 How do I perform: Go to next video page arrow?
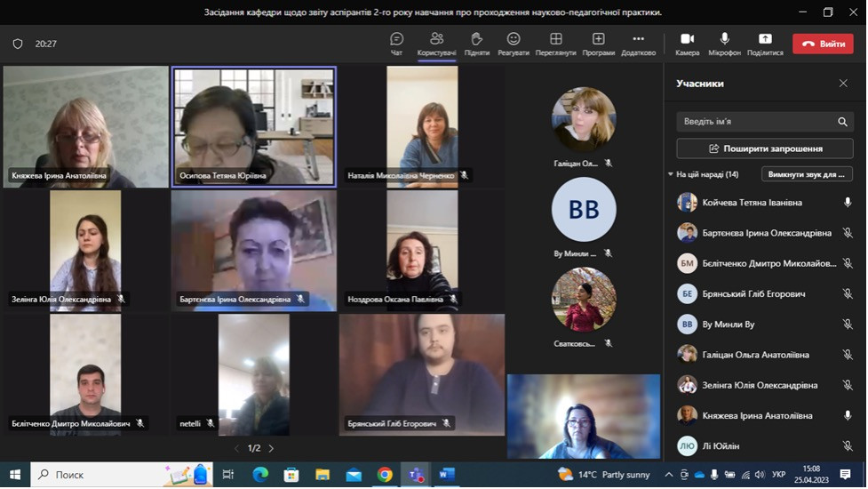point(271,449)
